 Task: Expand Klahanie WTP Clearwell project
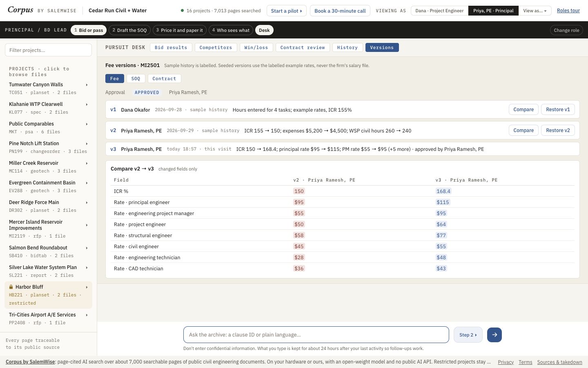coord(87,104)
